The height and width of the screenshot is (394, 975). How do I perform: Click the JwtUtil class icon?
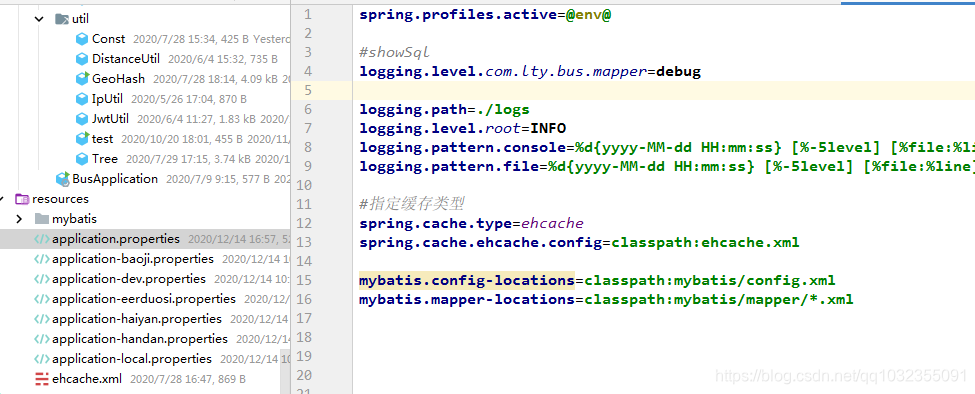81,119
